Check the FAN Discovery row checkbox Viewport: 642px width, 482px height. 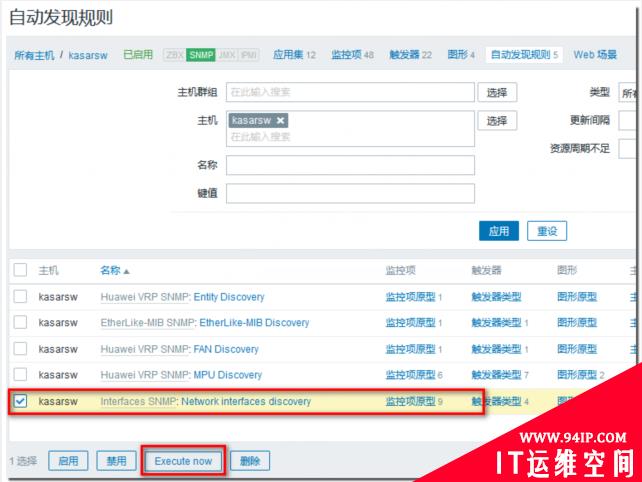pos(20,348)
